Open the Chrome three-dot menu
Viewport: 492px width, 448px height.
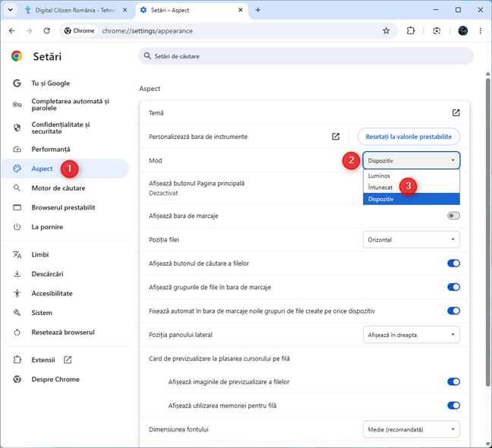[x=480, y=30]
